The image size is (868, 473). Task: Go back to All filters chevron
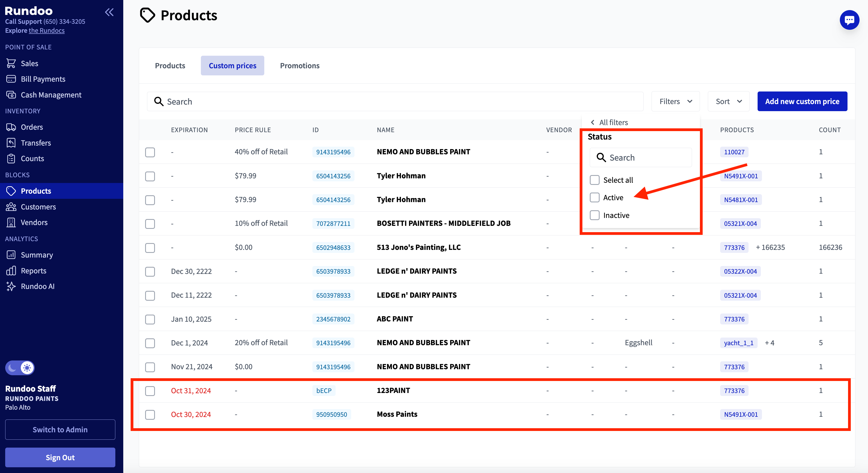click(x=593, y=122)
